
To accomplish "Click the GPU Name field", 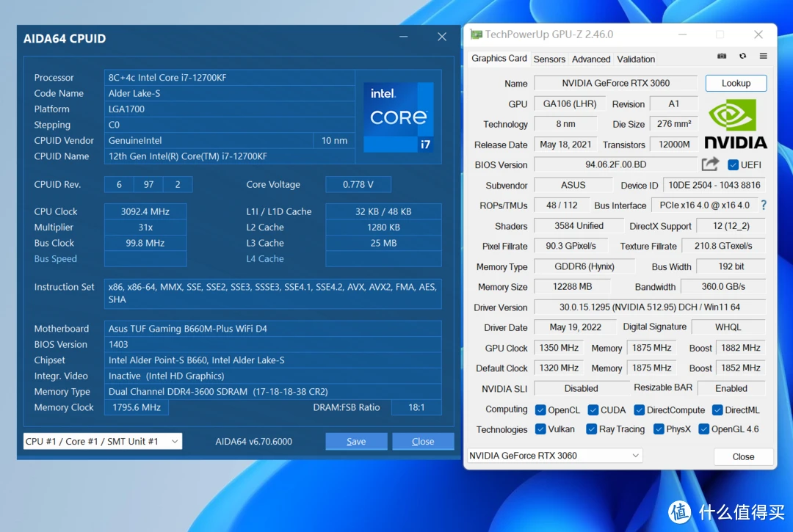I will tap(615, 84).
